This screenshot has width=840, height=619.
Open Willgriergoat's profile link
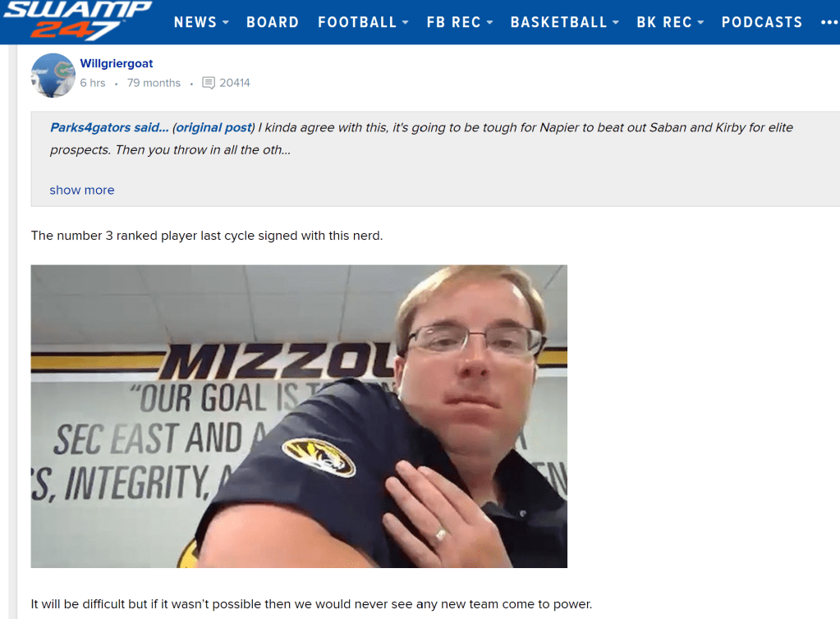point(117,63)
